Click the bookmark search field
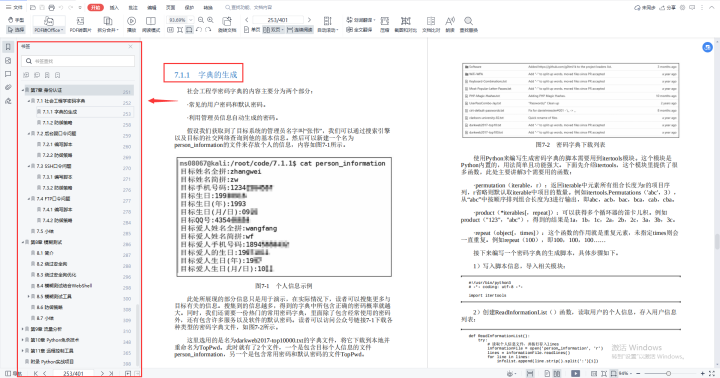 [78, 61]
